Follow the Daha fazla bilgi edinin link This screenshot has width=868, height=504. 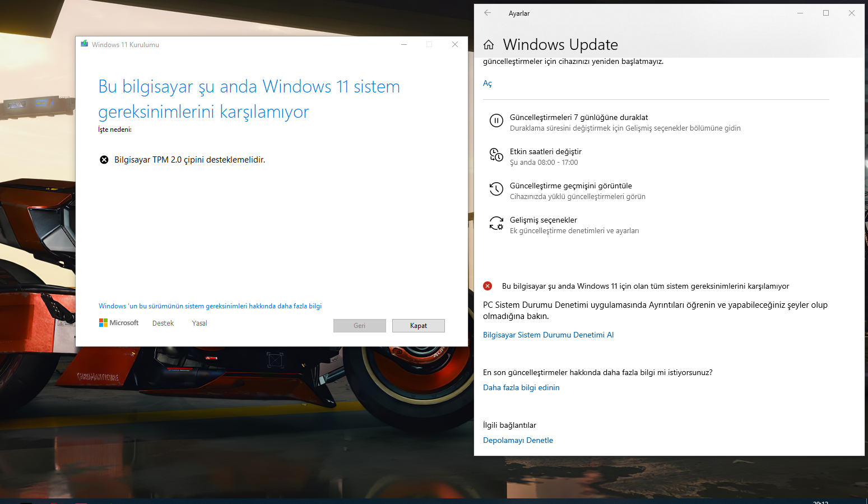click(x=521, y=387)
